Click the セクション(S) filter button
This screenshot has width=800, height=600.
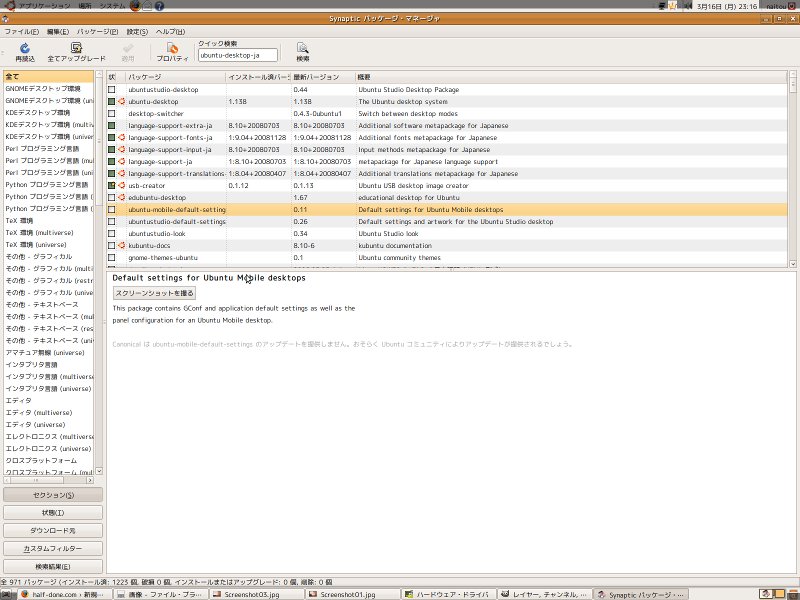point(53,495)
